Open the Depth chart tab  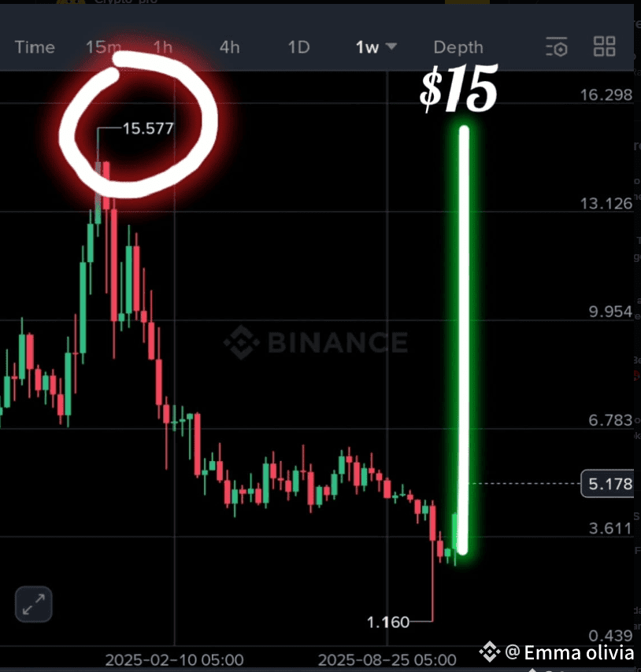[458, 47]
